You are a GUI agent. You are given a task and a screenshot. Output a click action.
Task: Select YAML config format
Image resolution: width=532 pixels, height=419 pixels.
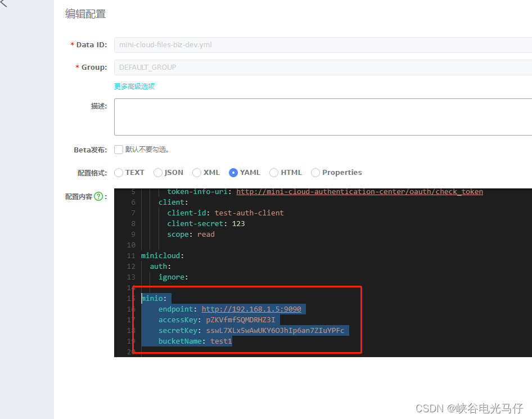(x=233, y=173)
